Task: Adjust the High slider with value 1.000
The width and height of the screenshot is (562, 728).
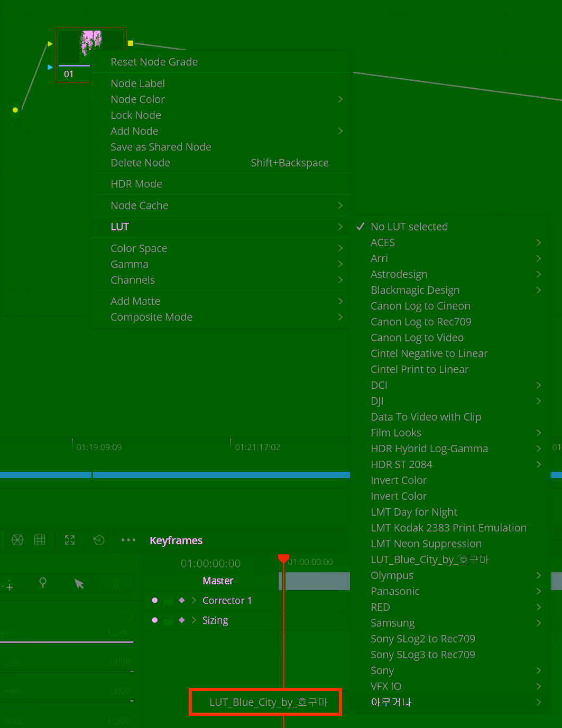Action: (x=67, y=701)
